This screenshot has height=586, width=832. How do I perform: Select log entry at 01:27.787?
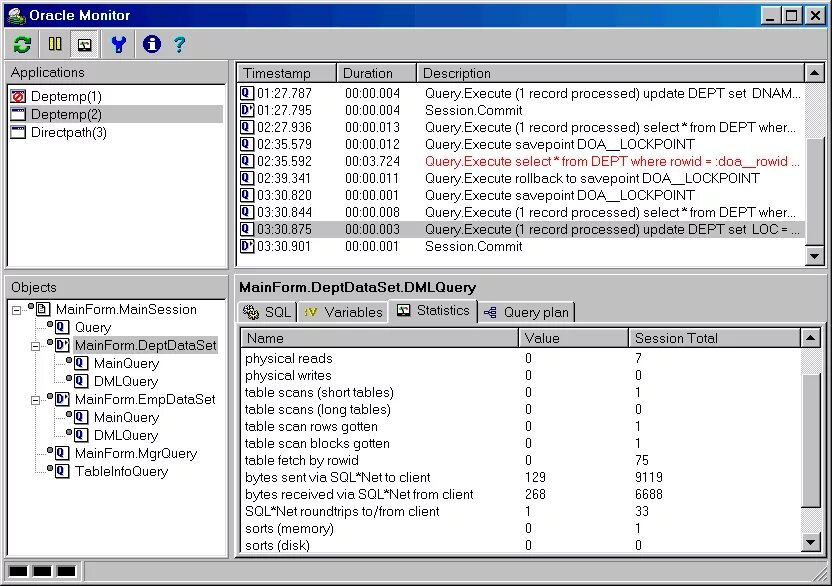coord(521,93)
